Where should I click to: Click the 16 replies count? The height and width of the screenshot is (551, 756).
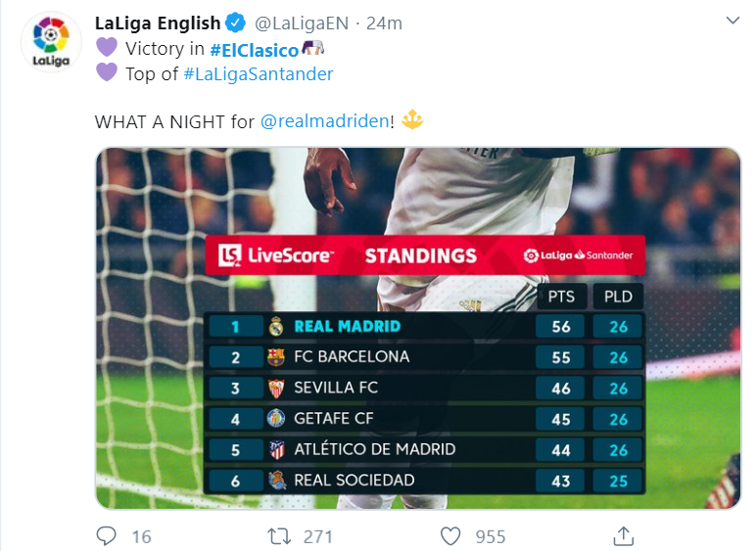point(142,536)
